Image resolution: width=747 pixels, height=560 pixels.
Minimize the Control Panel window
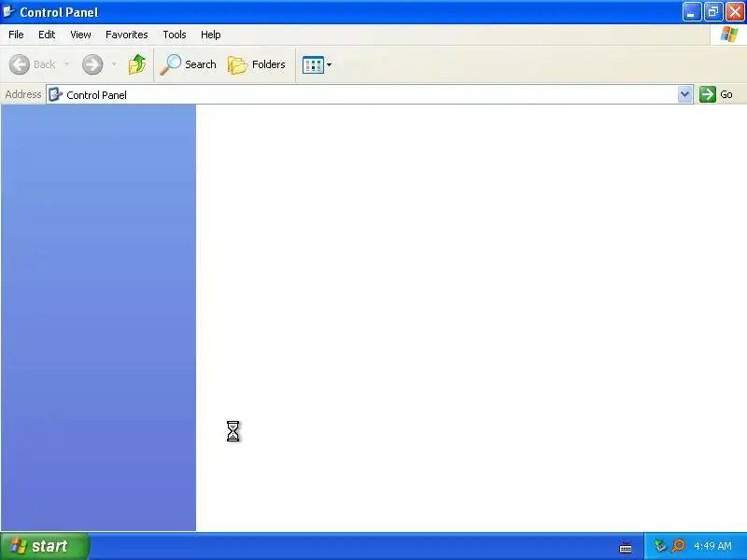(691, 12)
